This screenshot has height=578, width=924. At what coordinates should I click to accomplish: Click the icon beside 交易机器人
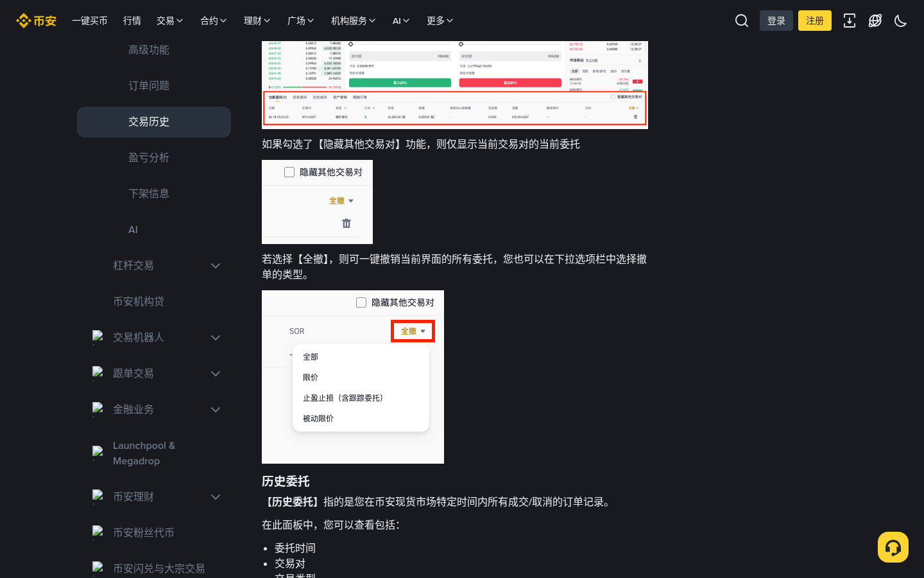click(98, 337)
